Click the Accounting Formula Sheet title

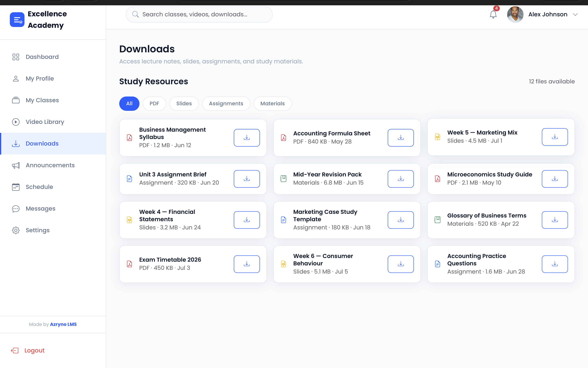coord(332,133)
